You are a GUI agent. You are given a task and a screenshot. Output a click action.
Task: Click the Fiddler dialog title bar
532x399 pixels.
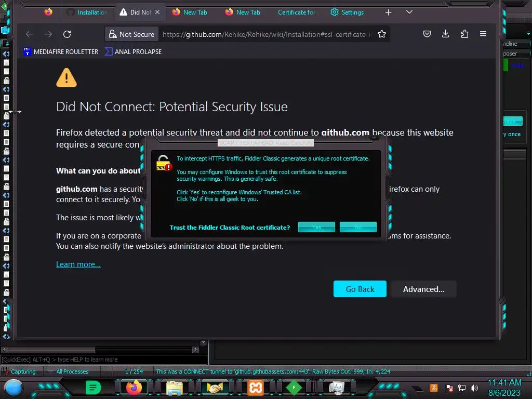coord(265,143)
